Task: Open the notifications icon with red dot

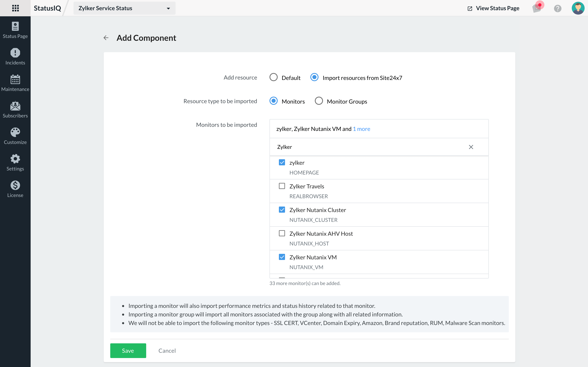Action: (x=537, y=8)
